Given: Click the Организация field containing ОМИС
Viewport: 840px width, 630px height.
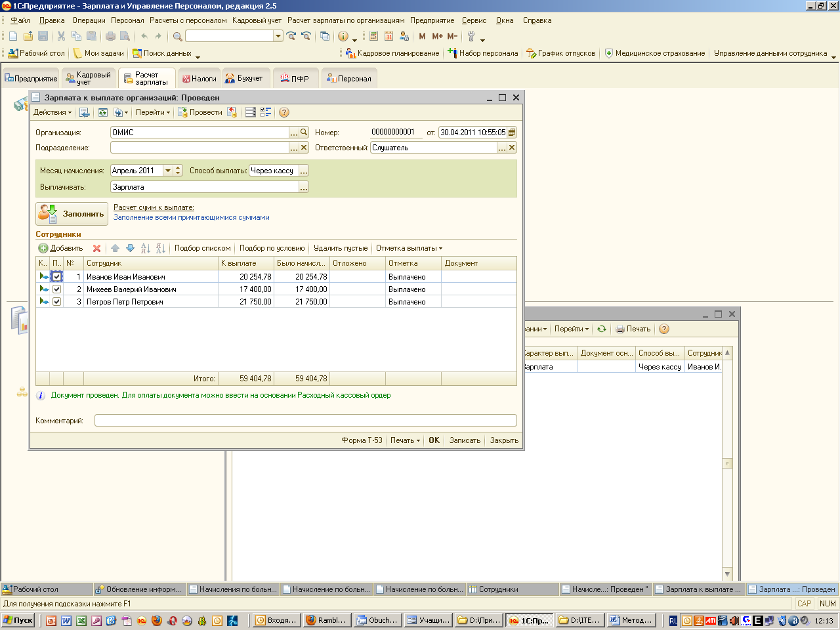Looking at the screenshot, I should point(200,132).
